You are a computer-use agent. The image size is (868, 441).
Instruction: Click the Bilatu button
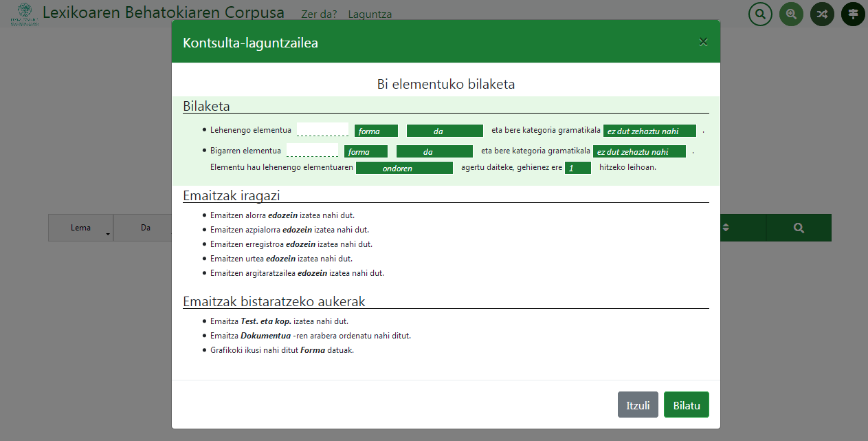pyautogui.click(x=687, y=405)
